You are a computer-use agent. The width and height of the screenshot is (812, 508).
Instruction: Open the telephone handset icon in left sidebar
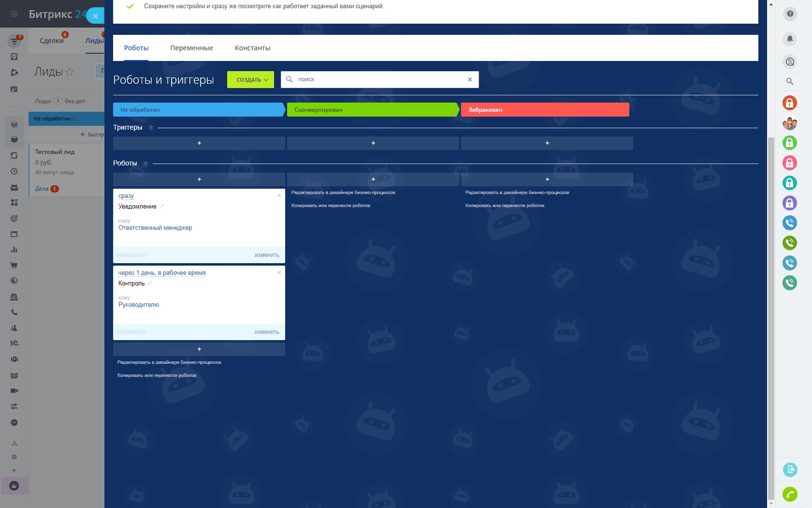point(14,312)
